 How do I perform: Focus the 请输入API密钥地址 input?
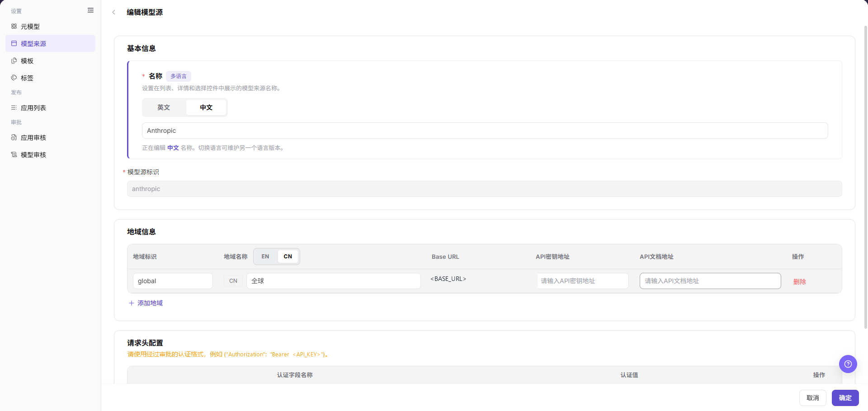(x=582, y=281)
